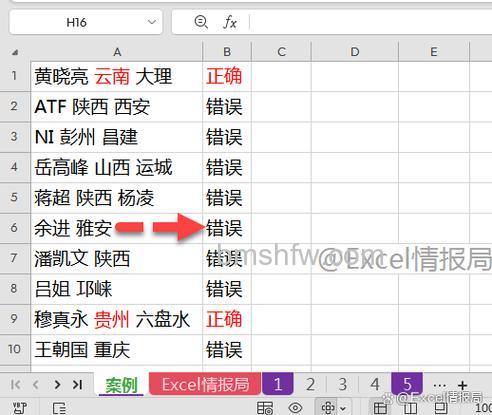492x415 pixels.
Task: Click red 正确 cell in row 1
Action: coord(227,76)
